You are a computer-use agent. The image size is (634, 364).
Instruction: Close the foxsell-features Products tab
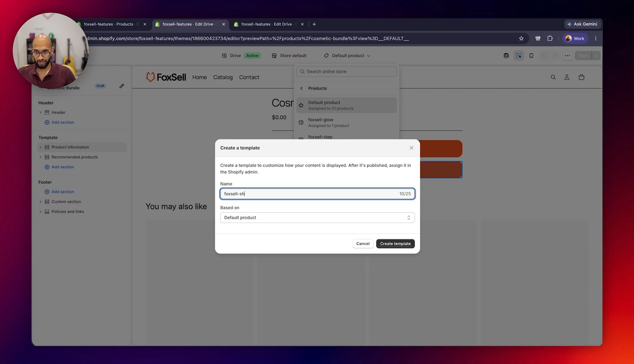pyautogui.click(x=145, y=24)
